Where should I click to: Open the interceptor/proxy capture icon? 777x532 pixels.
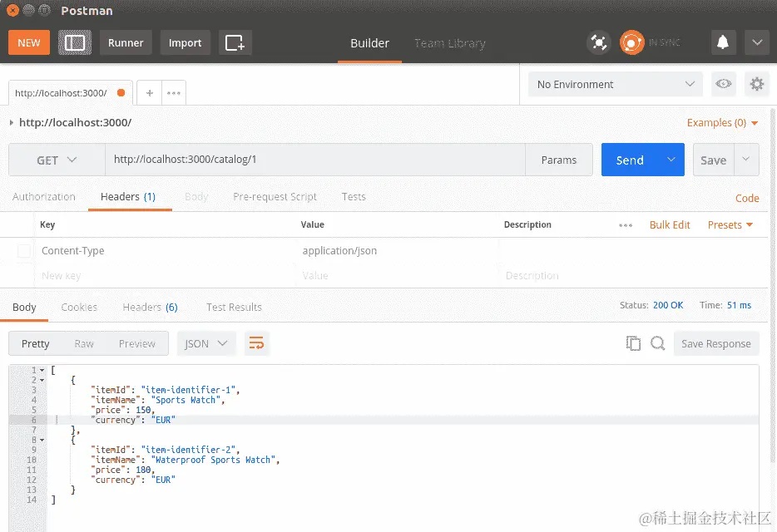tap(599, 42)
